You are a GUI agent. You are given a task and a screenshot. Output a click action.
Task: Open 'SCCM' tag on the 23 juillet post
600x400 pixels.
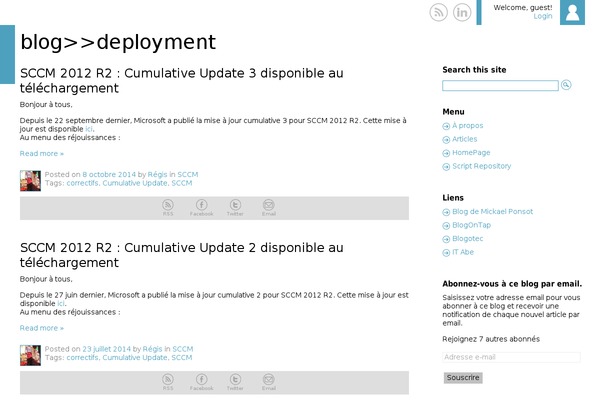[x=182, y=358]
